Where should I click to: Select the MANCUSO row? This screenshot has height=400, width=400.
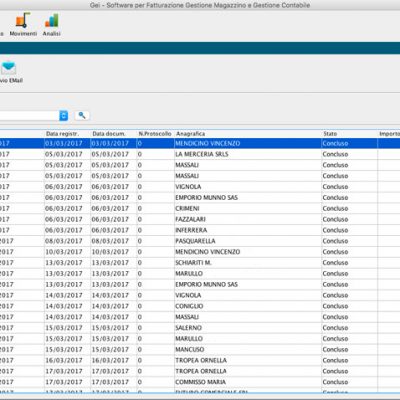click(200, 350)
